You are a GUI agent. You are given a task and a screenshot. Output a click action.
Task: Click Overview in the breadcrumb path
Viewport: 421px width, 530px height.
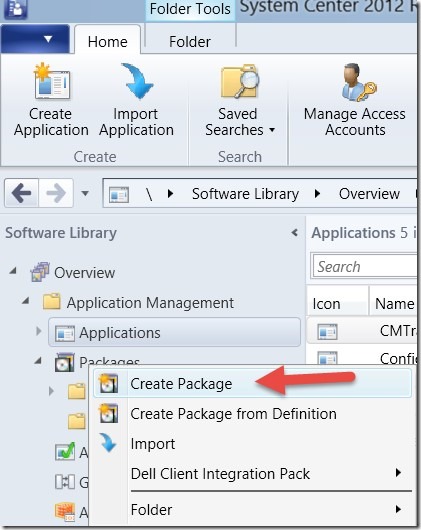click(369, 194)
